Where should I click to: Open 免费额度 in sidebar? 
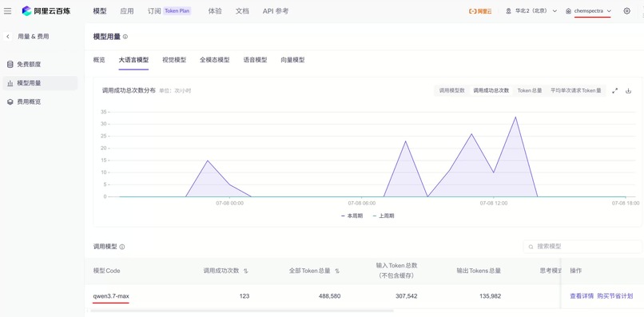click(40, 65)
